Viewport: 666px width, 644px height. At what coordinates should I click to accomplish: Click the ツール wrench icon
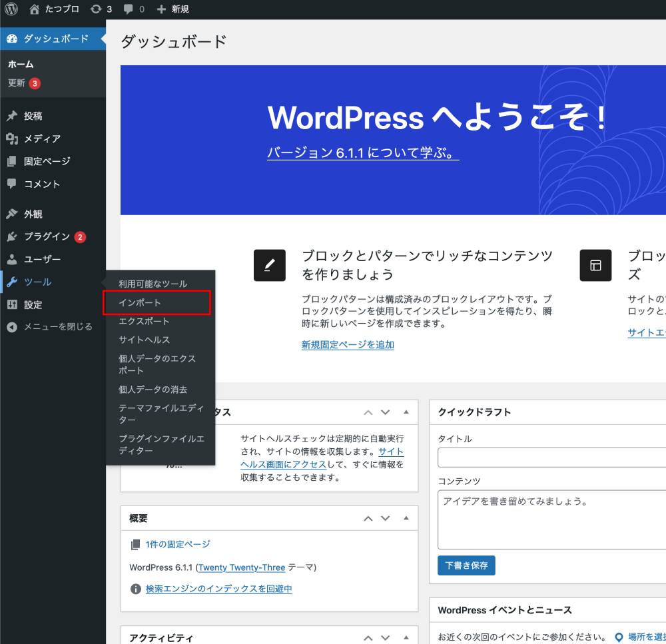12,282
